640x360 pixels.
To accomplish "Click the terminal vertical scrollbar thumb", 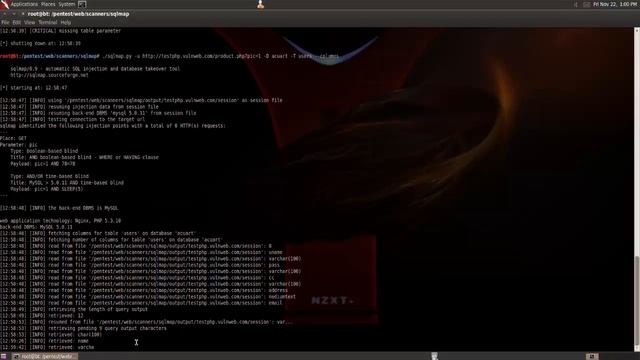I will tap(637, 301).
